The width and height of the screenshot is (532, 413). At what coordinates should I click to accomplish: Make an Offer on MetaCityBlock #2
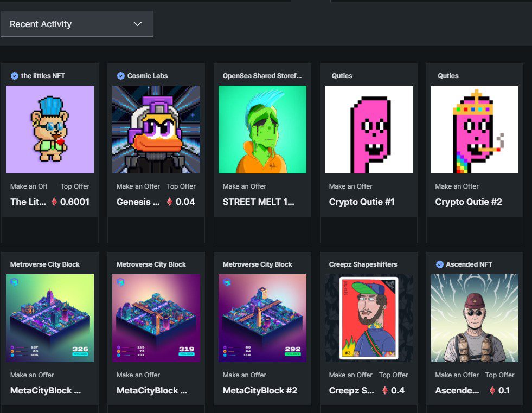coord(244,375)
